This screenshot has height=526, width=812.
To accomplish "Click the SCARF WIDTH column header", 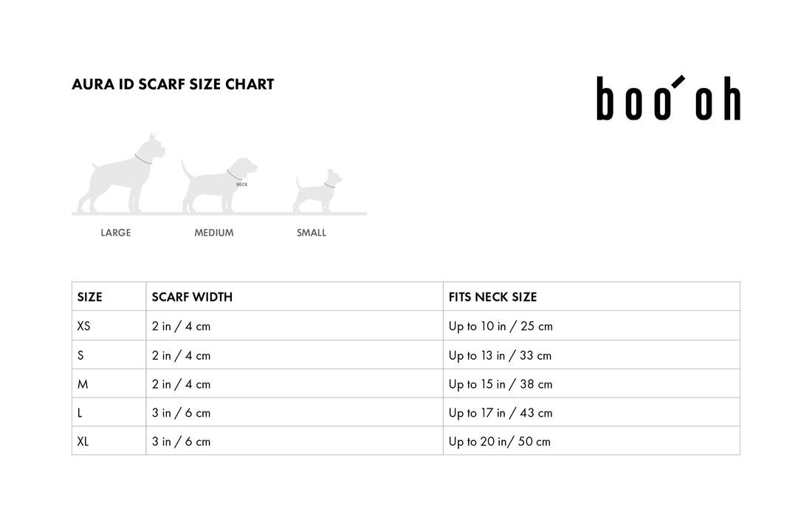I will (192, 297).
